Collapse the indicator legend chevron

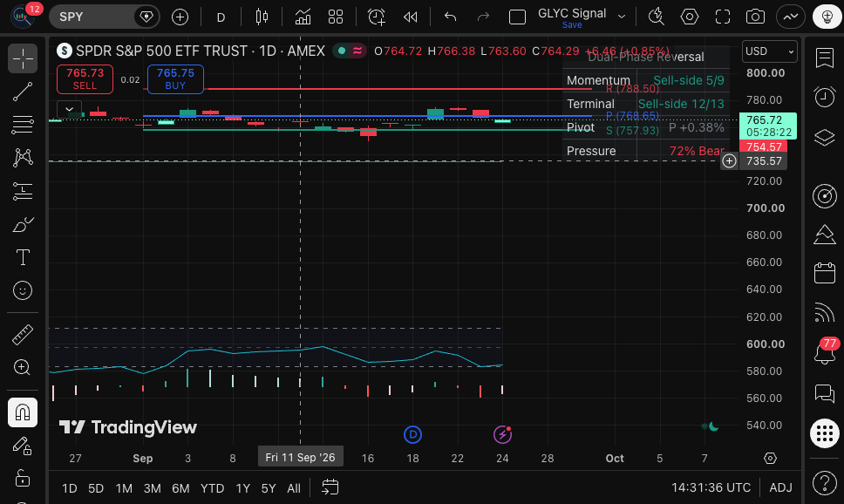70,109
